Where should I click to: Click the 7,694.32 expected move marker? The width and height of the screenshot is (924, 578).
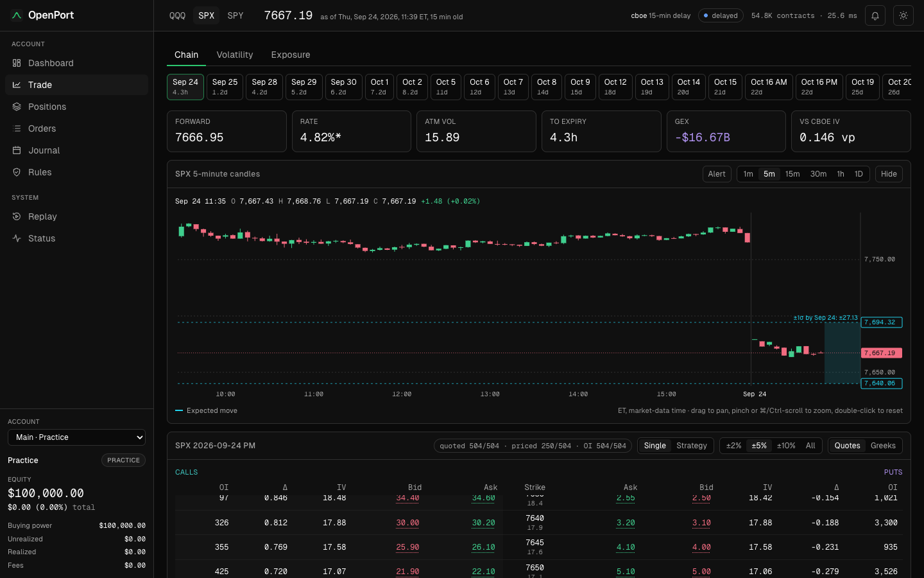click(882, 322)
